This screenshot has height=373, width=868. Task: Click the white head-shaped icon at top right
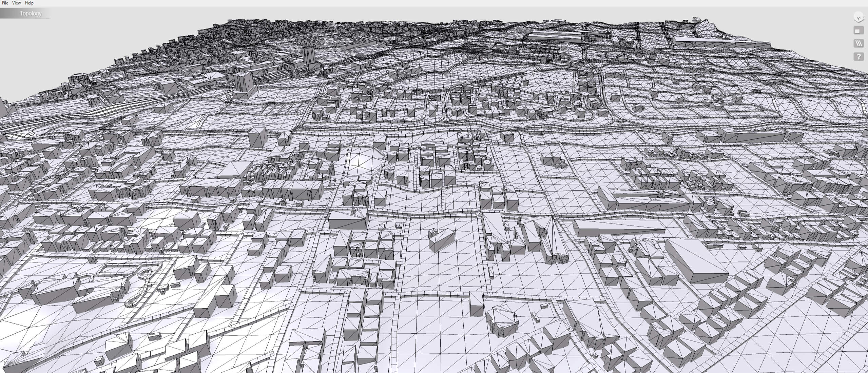[x=859, y=18]
